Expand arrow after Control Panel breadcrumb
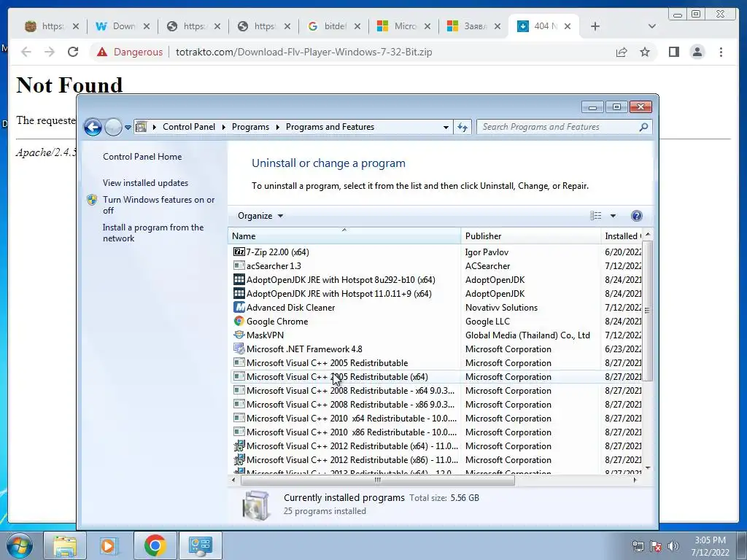747x560 pixels. click(x=224, y=127)
